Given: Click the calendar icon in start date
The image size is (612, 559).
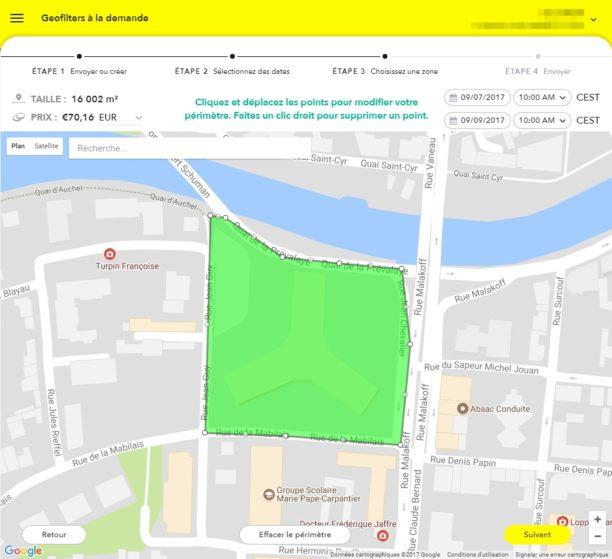Looking at the screenshot, I should point(453,98).
